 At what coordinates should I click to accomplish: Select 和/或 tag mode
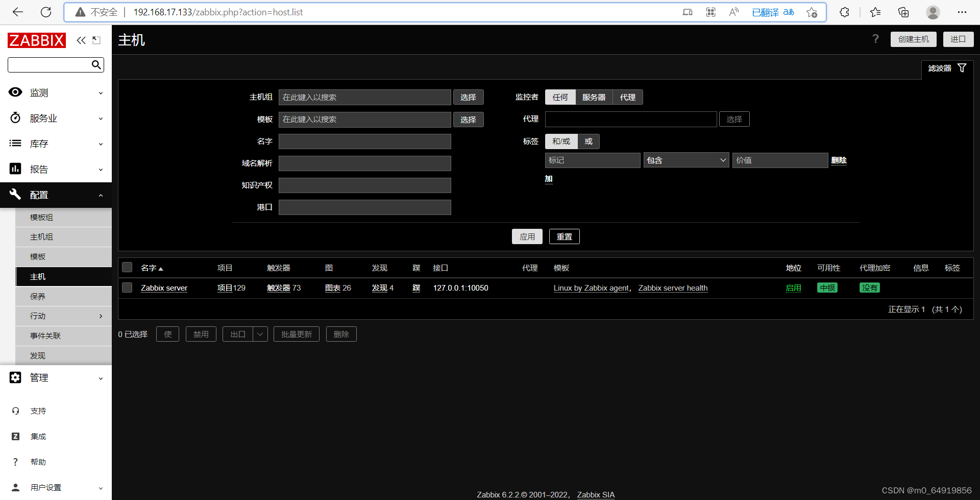click(x=561, y=141)
